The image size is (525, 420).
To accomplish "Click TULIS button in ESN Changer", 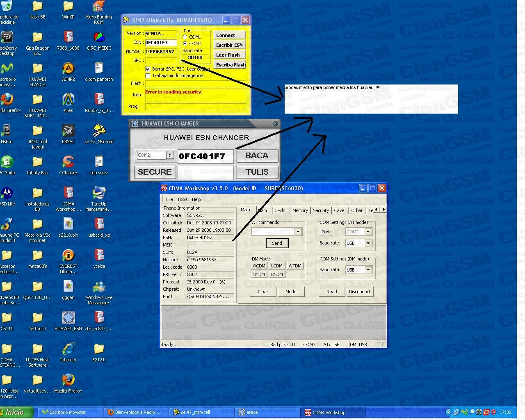I will click(x=257, y=172).
